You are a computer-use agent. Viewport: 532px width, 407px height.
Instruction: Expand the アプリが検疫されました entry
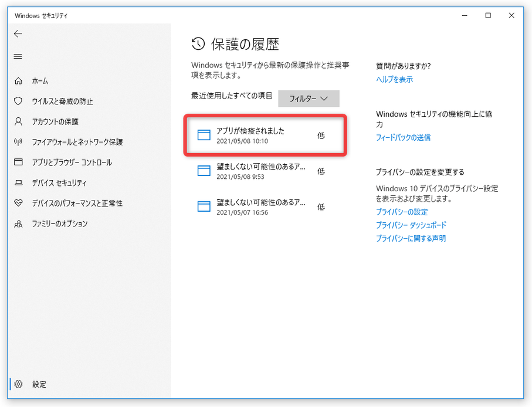(265, 135)
